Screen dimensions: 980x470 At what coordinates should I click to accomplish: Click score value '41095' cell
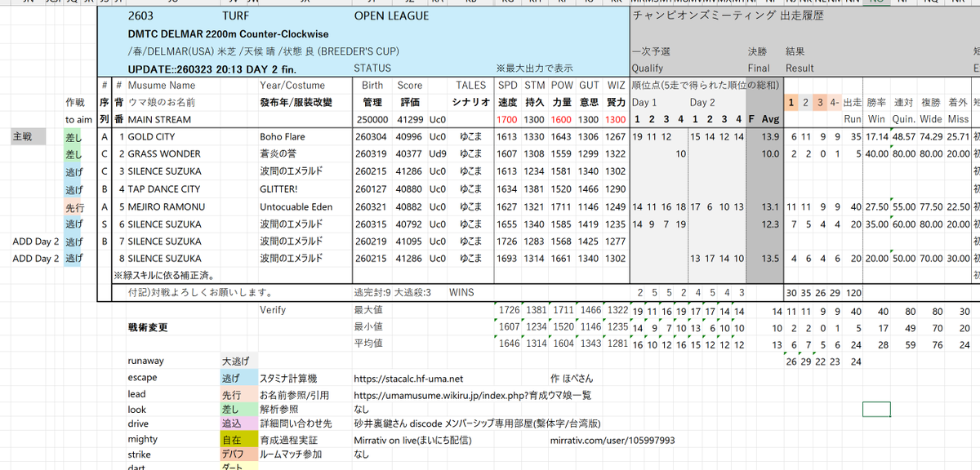(410, 242)
